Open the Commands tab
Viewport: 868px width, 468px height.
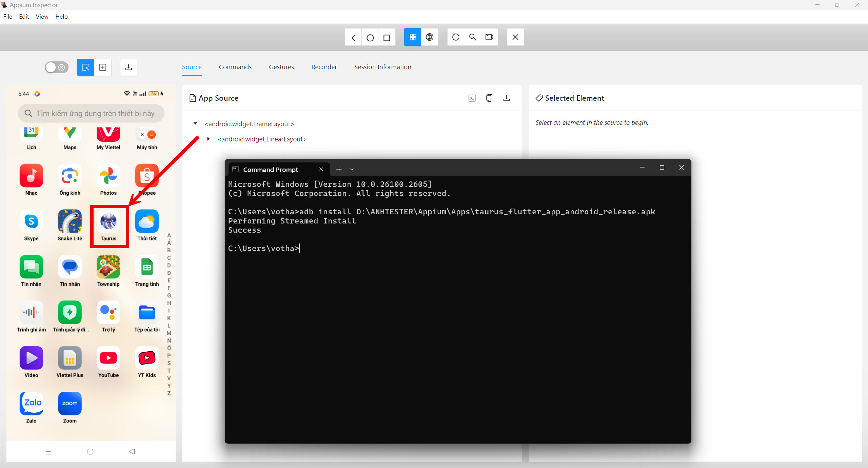click(x=235, y=67)
